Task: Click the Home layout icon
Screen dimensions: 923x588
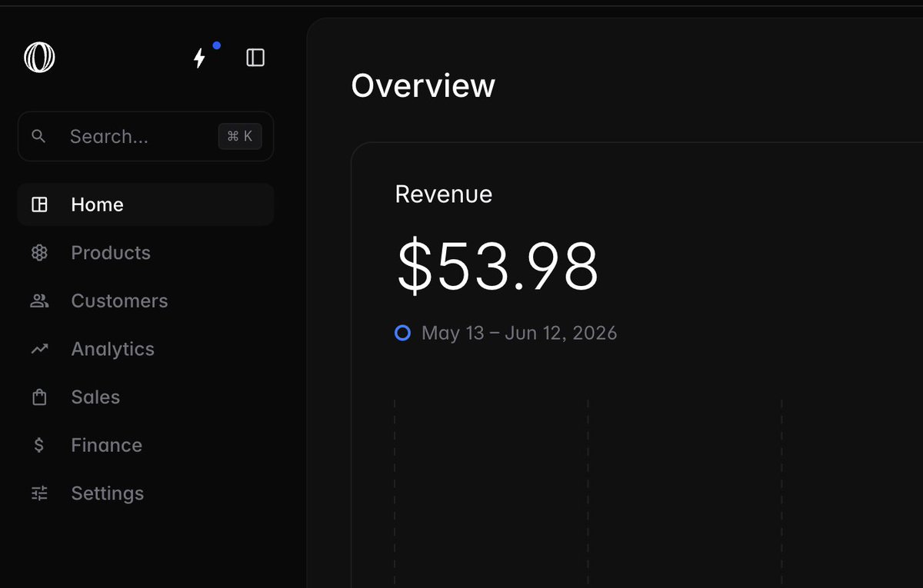Action: (39, 204)
